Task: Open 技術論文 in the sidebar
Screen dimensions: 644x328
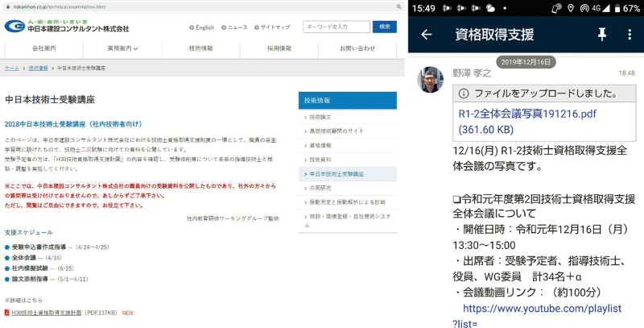Action: 320,117
